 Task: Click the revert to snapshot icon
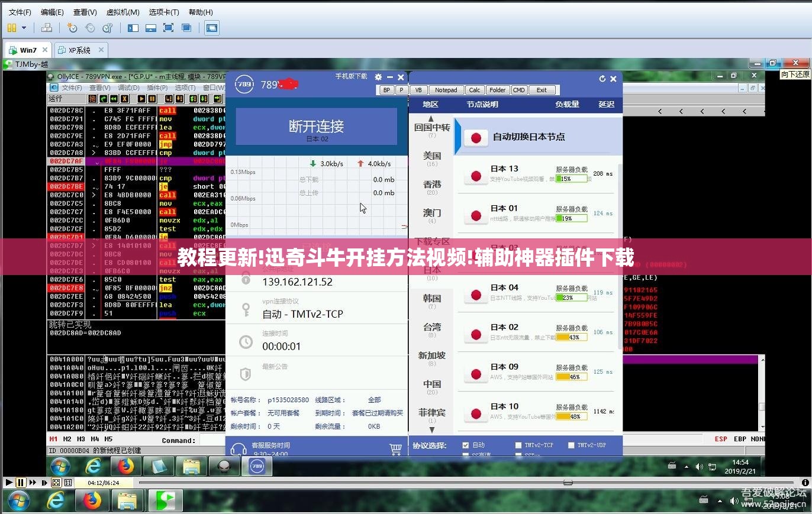(x=89, y=27)
